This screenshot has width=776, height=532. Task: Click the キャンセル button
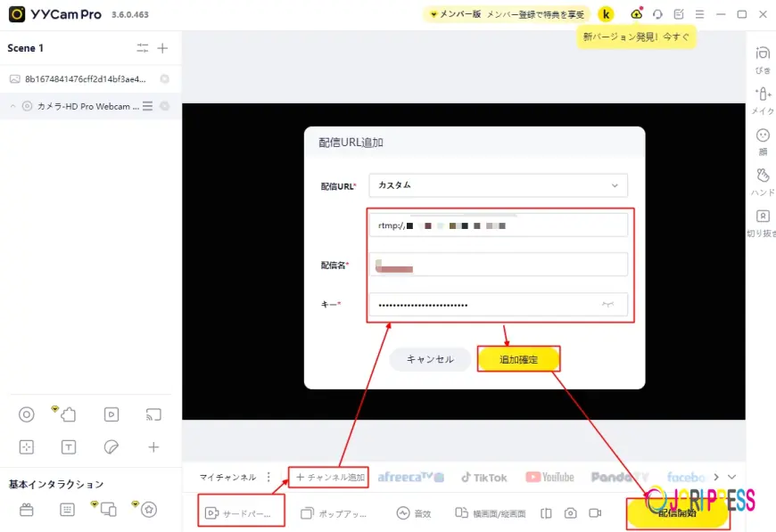[x=430, y=359]
